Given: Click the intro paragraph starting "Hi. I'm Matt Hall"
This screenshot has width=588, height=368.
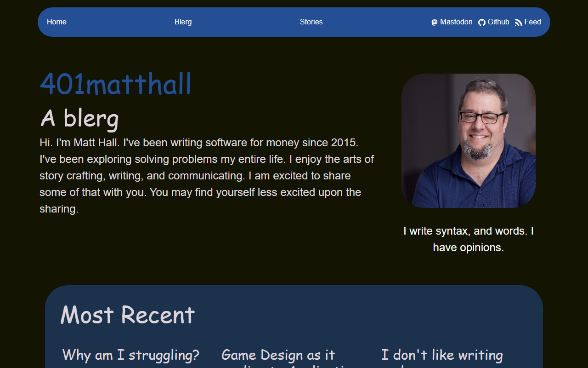Looking at the screenshot, I should pyautogui.click(x=207, y=176).
